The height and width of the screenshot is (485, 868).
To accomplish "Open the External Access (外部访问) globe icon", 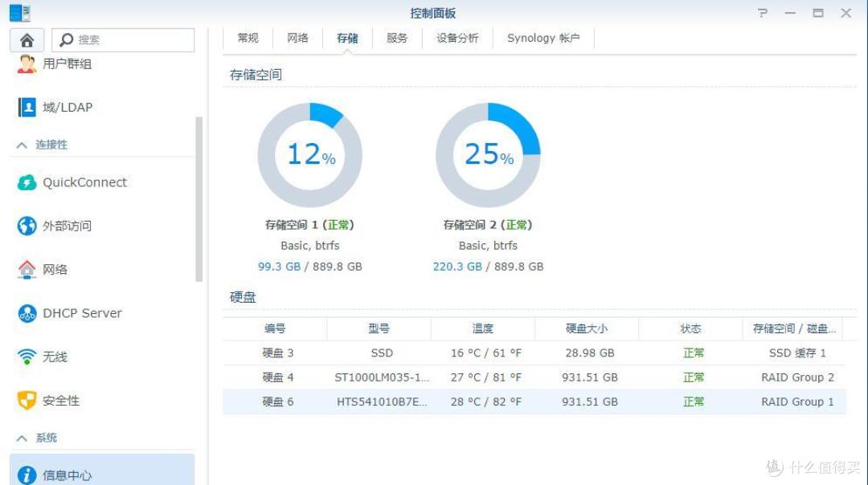I will click(x=27, y=226).
